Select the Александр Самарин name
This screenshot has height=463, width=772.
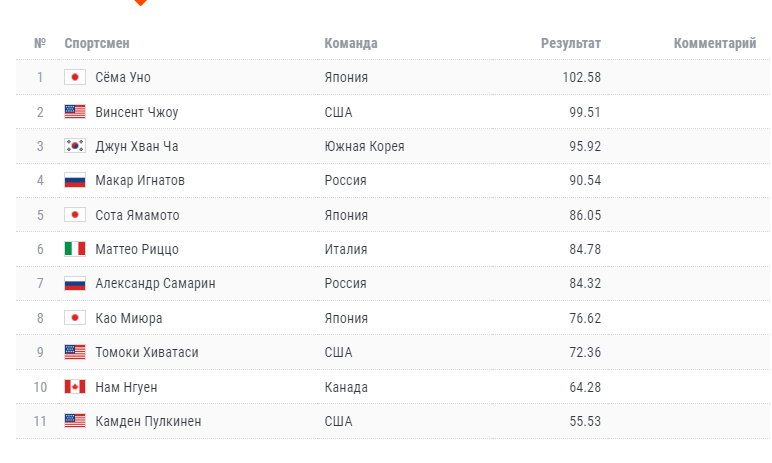155,284
